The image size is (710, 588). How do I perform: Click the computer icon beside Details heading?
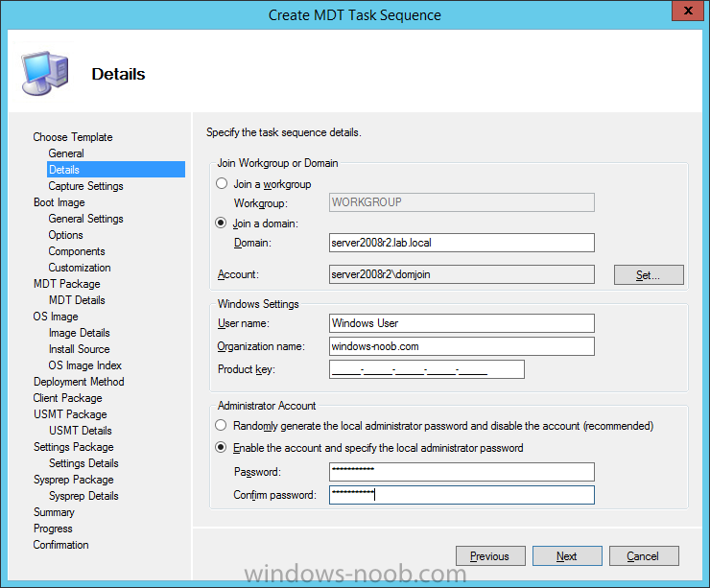tap(45, 73)
